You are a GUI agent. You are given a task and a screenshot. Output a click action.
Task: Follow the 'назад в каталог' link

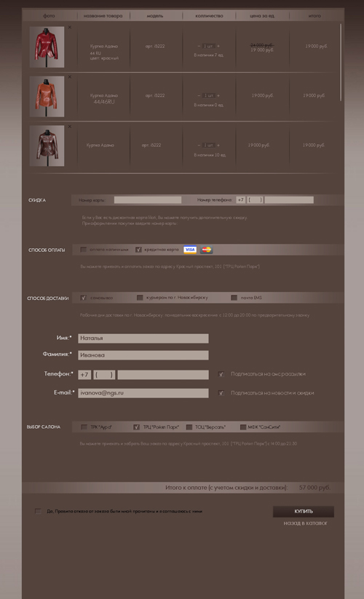(305, 523)
